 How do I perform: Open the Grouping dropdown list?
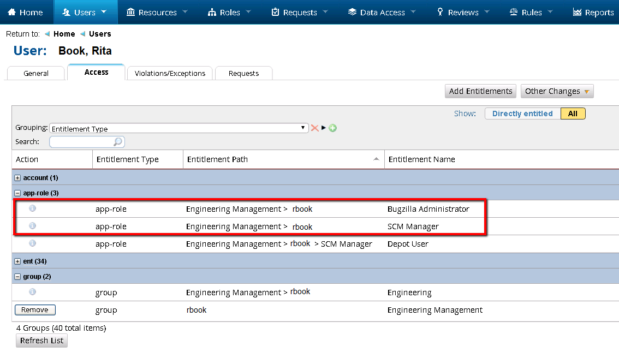[x=179, y=128]
